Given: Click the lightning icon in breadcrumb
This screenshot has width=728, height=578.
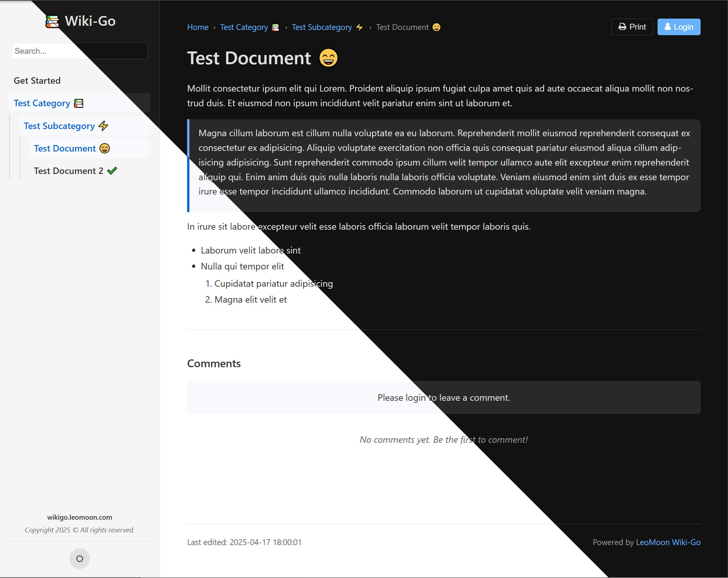Looking at the screenshot, I should click(x=359, y=27).
